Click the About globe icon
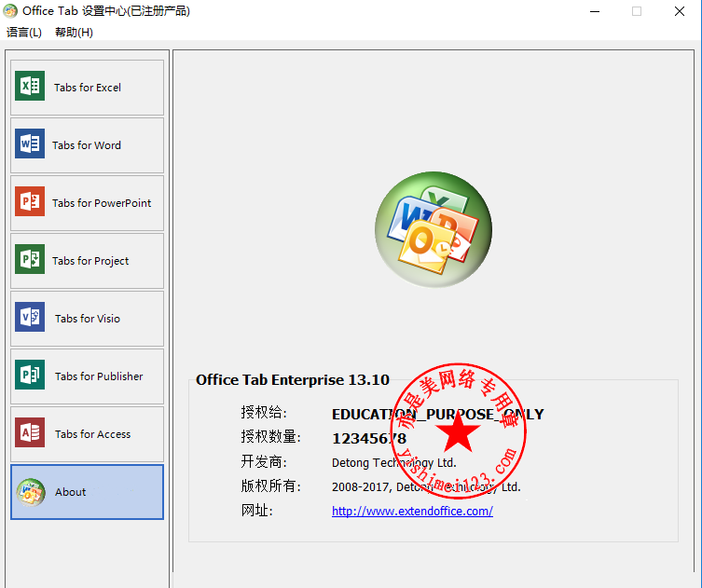Screen dimensions: 702x588 (x=31, y=492)
